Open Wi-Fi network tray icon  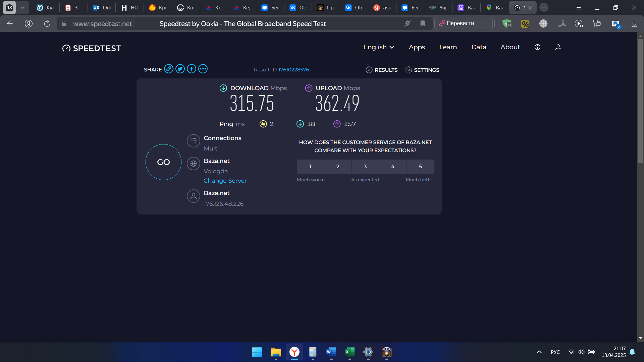click(x=571, y=352)
